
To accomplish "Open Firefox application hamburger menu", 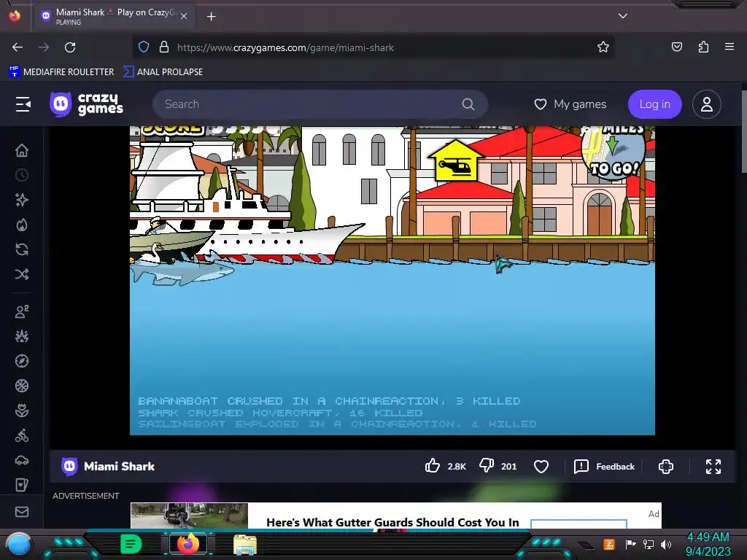I will click(x=729, y=47).
